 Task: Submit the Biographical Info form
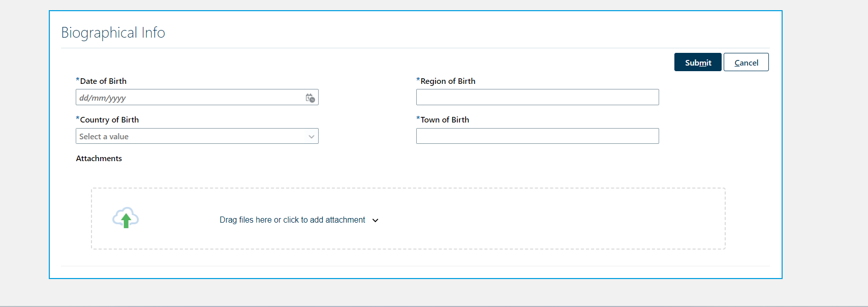(698, 62)
